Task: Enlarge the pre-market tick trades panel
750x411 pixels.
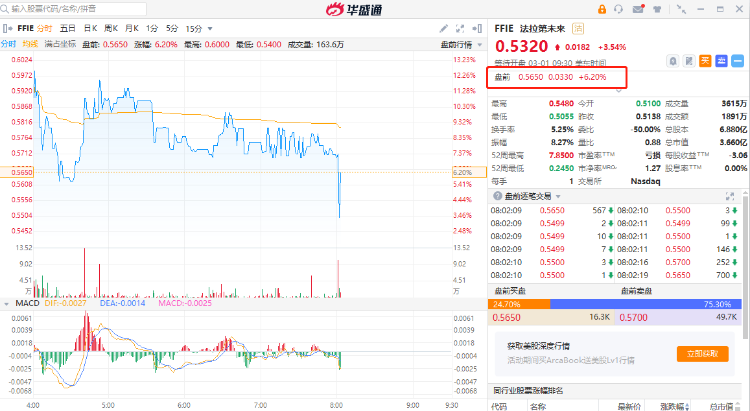Action: pos(730,196)
